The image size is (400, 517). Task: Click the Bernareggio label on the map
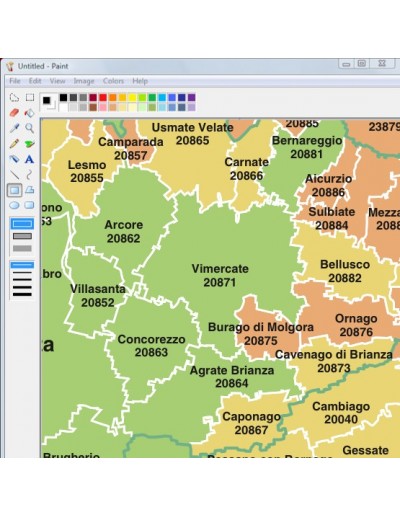click(x=307, y=141)
